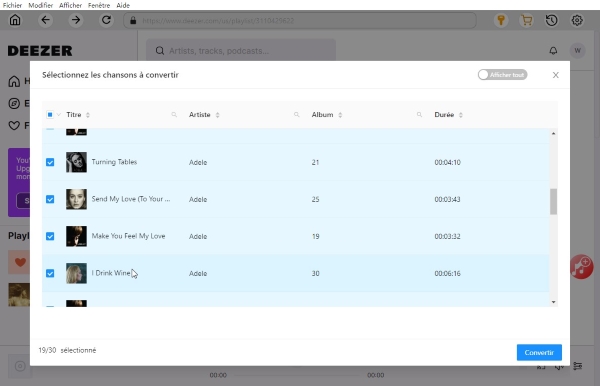600x386 pixels.
Task: Open the shopping cart icon
Action: pos(527,20)
